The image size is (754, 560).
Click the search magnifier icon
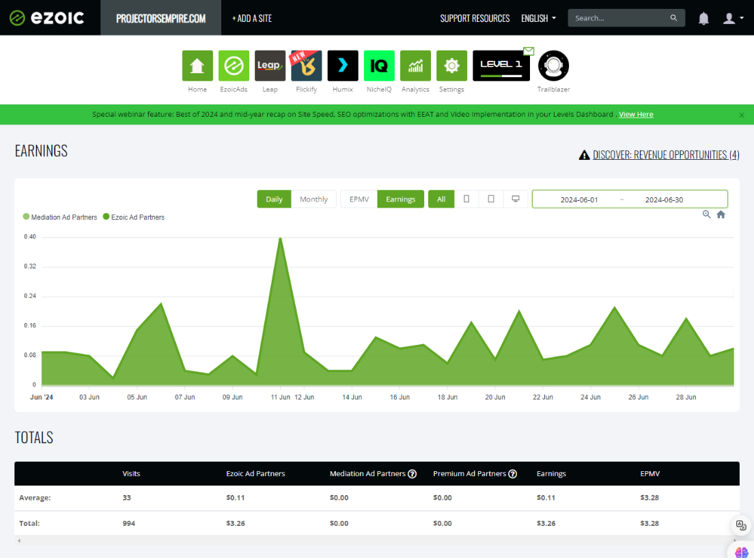673,18
